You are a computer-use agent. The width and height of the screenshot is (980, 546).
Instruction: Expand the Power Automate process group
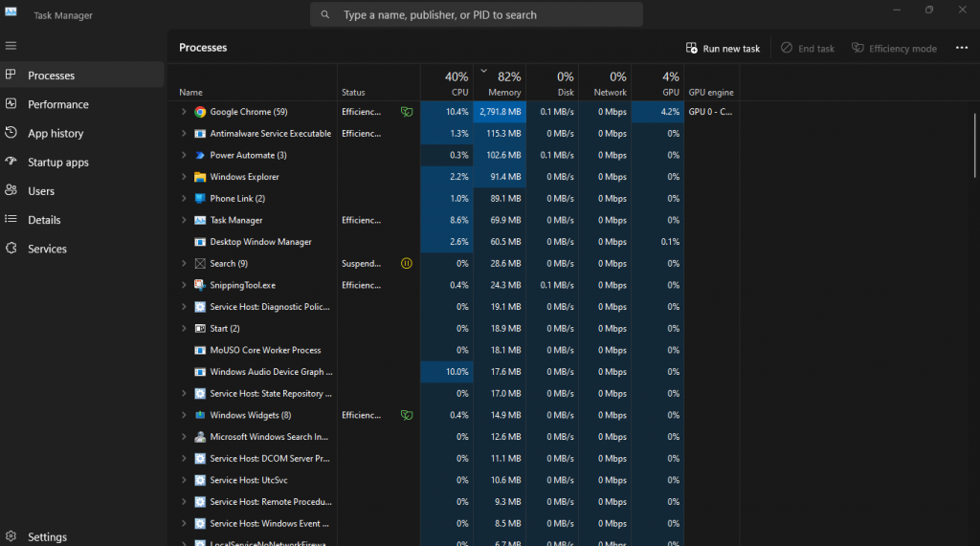184,155
